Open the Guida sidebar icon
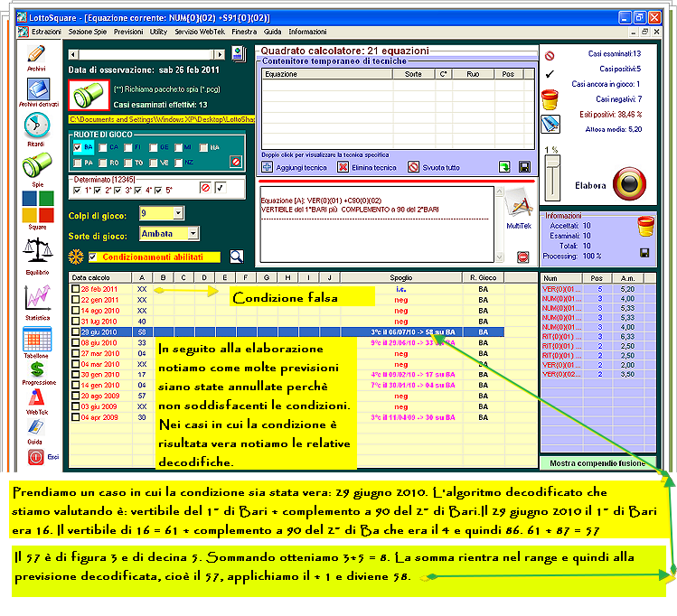This screenshot has height=616, width=677. click(x=35, y=427)
